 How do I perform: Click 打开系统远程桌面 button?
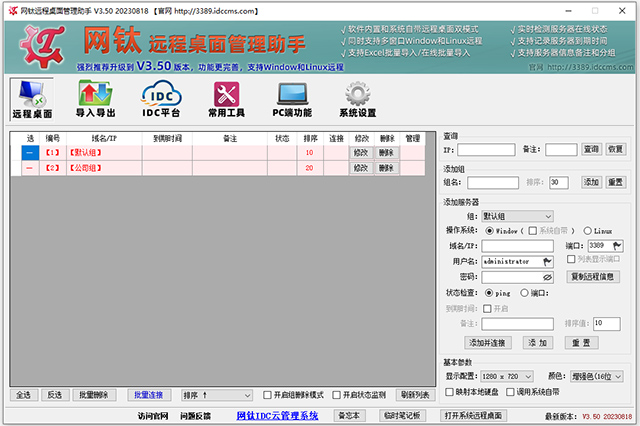[473, 415]
